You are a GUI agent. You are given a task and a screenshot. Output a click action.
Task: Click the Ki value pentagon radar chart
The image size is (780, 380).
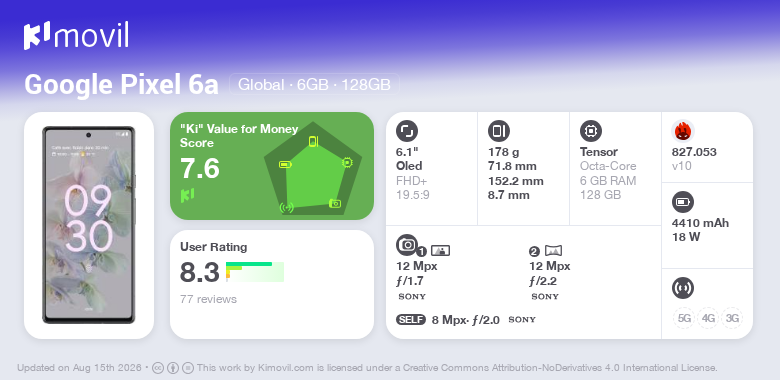313,169
